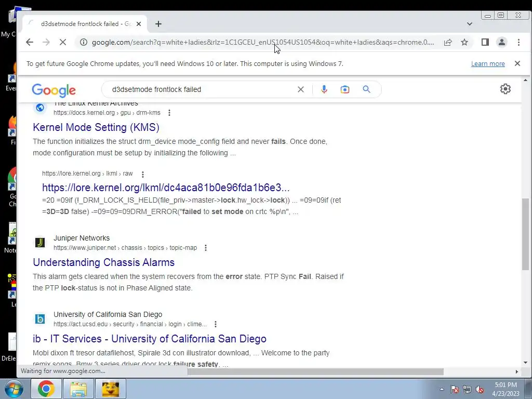532x399 pixels.
Task: Click the scroll down arrow
Action: pyautogui.click(x=525, y=363)
